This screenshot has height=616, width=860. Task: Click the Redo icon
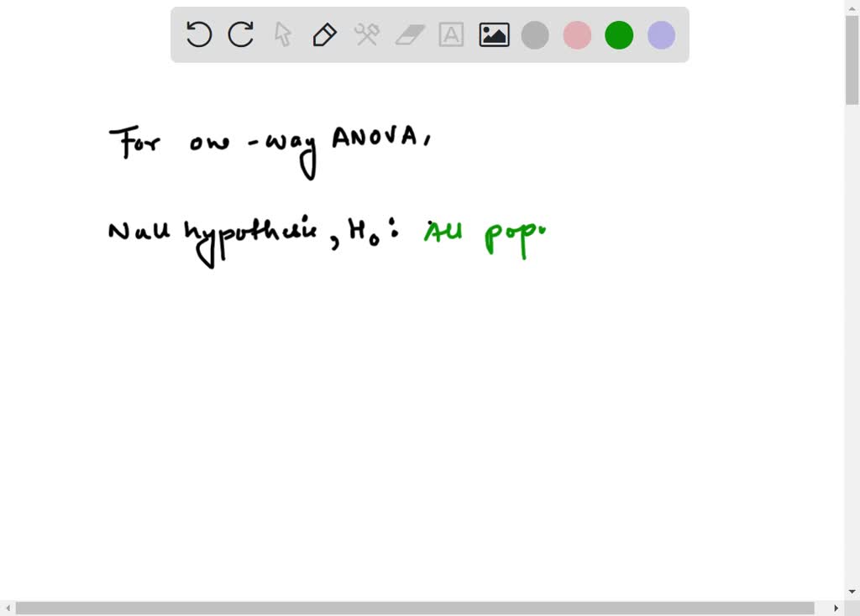[x=240, y=34]
